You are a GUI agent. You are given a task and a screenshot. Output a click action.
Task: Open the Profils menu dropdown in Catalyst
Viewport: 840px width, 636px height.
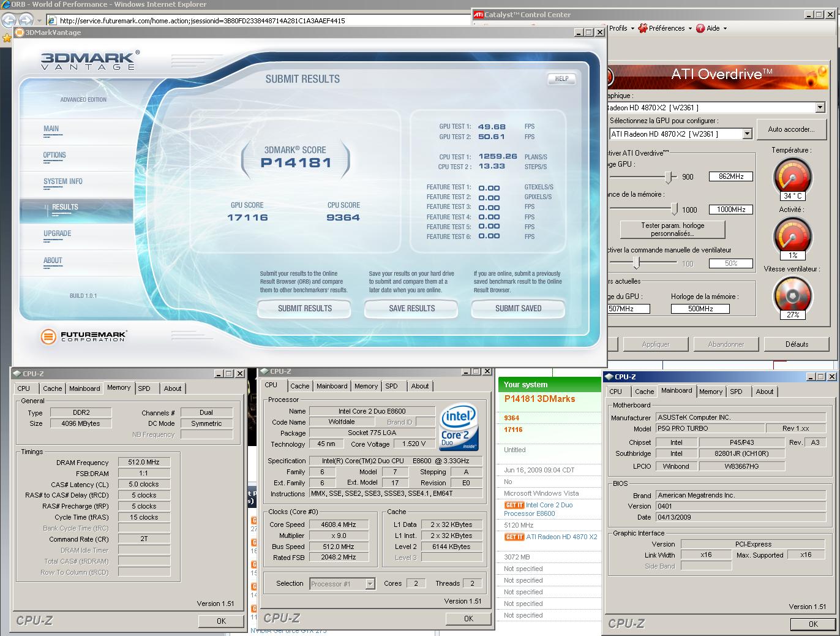[x=621, y=28]
